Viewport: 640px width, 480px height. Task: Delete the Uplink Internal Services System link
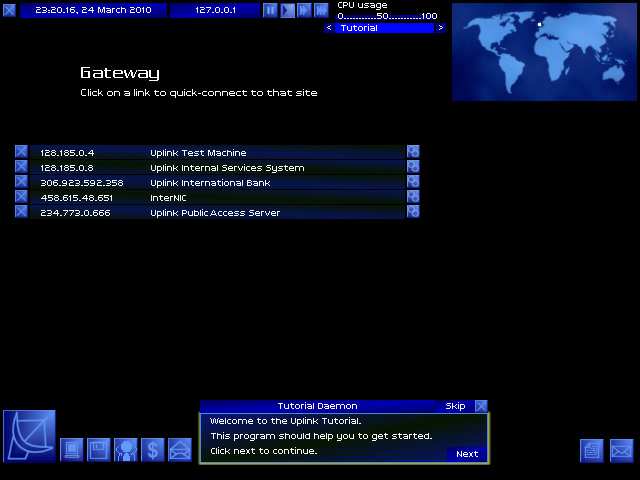click(22, 167)
